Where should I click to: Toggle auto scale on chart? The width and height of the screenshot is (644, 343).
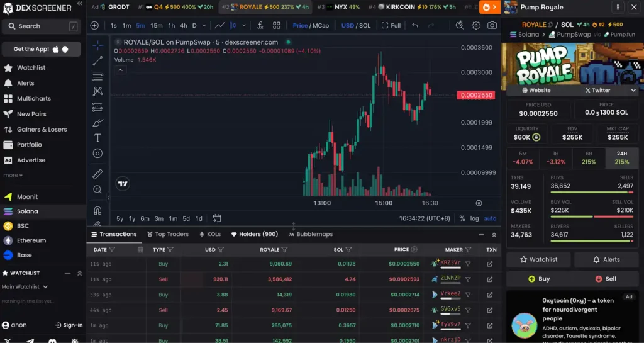tap(490, 218)
